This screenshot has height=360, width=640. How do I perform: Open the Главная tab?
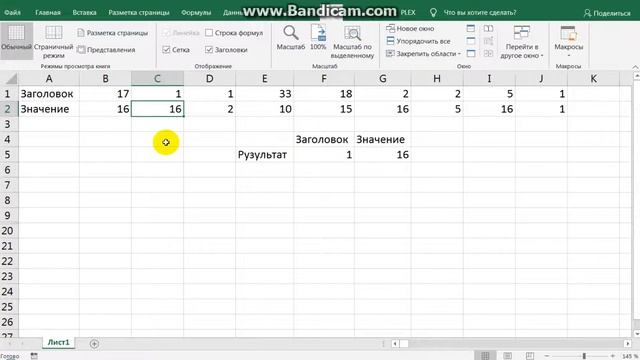tap(48, 13)
